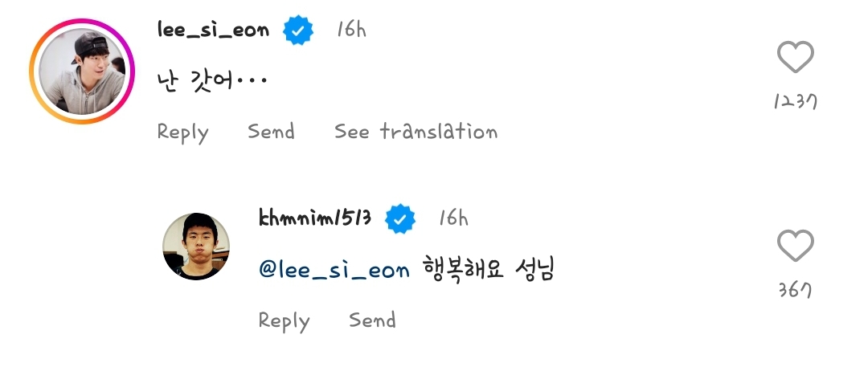Image resolution: width=868 pixels, height=367 pixels.
Task: Click the verified badge beside khmnim1513
Action: pos(400,218)
